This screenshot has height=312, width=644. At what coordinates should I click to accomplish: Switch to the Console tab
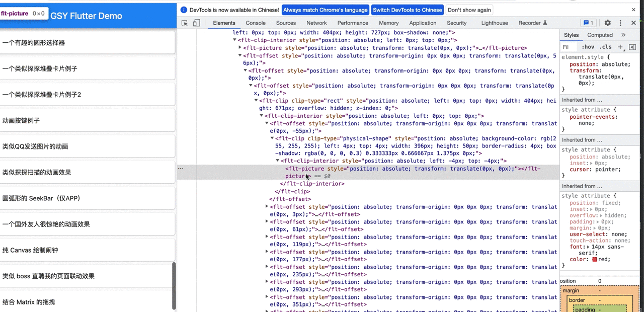click(256, 23)
